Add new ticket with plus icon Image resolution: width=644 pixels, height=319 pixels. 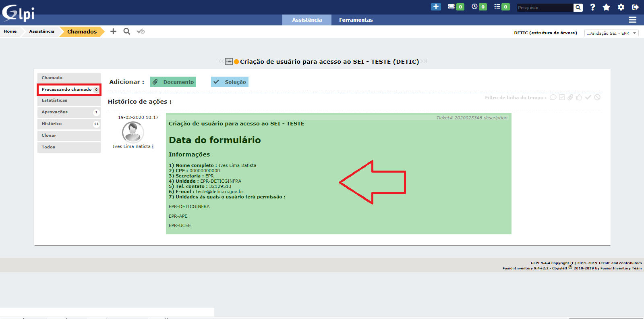113,31
